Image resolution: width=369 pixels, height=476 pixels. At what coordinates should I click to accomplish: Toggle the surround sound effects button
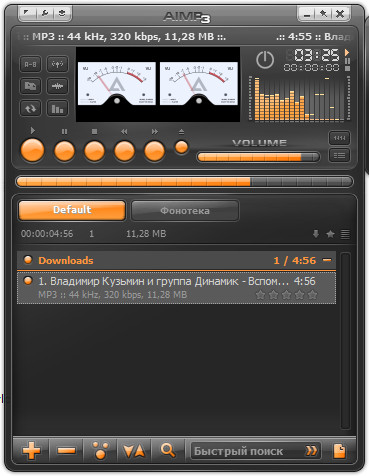pyautogui.click(x=57, y=64)
